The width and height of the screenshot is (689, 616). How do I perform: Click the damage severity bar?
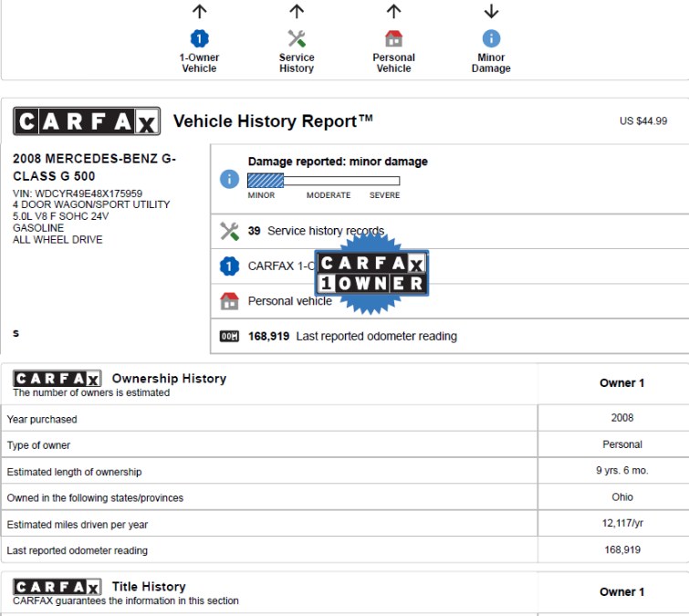click(x=323, y=181)
